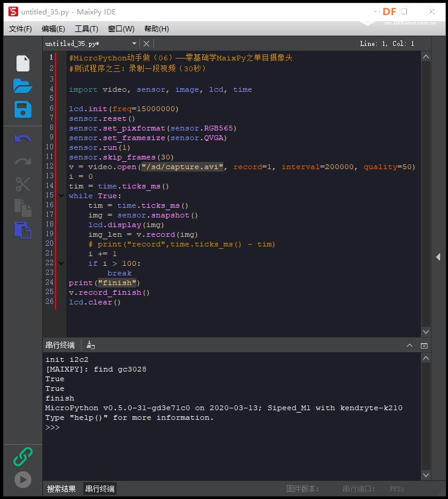Switch to the 搜索结果 tab
Viewport: 448px width, 499px height.
coord(62,489)
